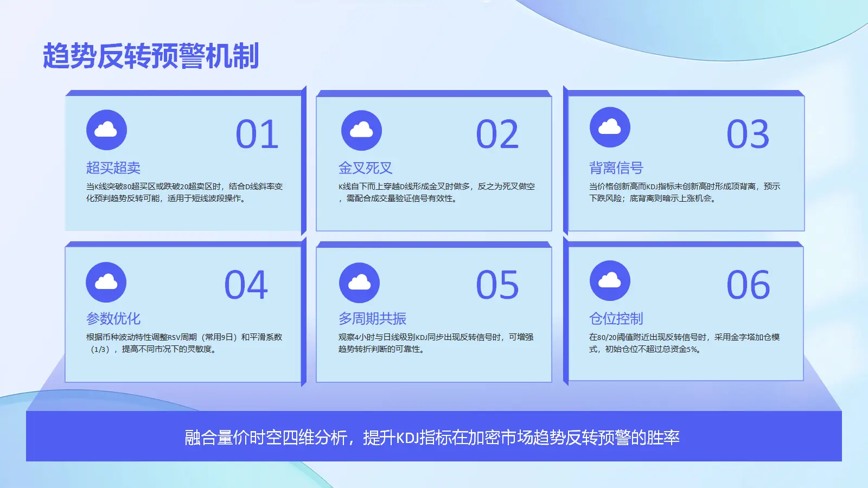Select the 金叉死叉 heading
868x488 pixels.
click(x=366, y=168)
